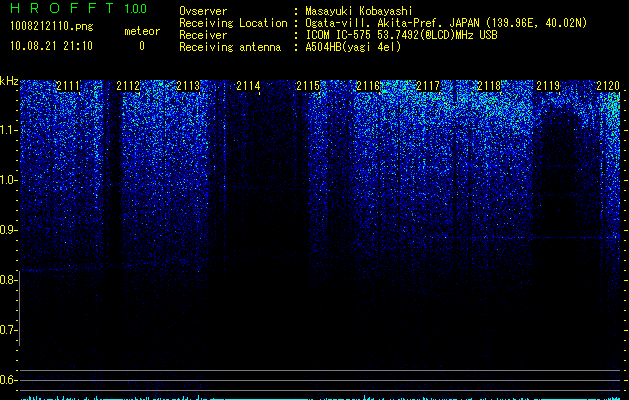Select the file name 1008212110.png
Screen dimensions: 629x400
pos(52,26)
